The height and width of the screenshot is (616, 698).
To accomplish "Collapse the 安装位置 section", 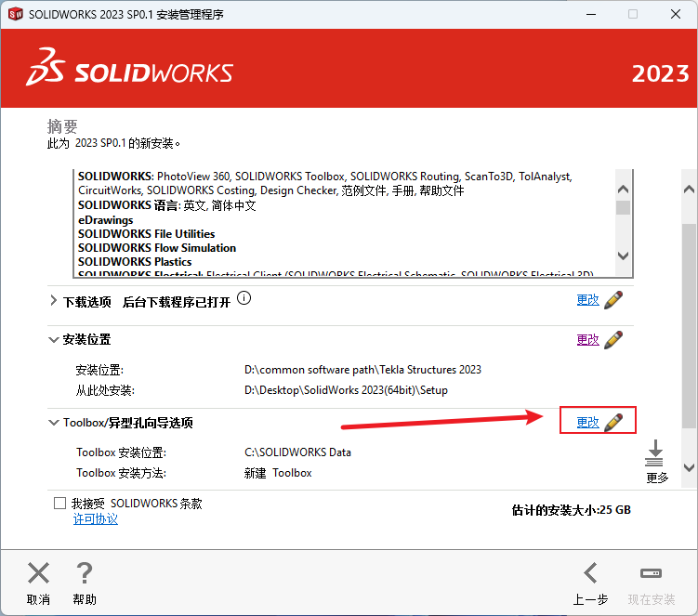I will [x=53, y=340].
